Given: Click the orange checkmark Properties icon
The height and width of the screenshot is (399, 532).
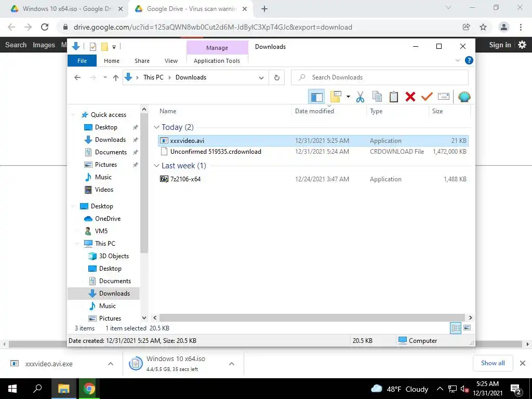Looking at the screenshot, I should coord(427,97).
